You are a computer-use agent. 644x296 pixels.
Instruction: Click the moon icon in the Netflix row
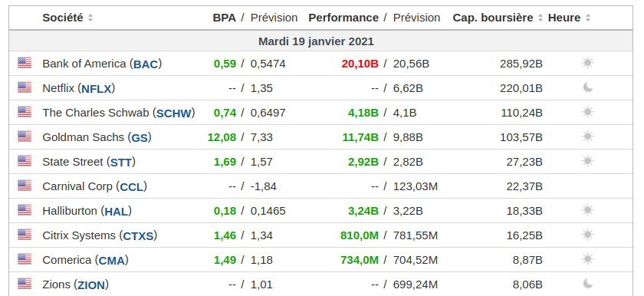tap(588, 87)
